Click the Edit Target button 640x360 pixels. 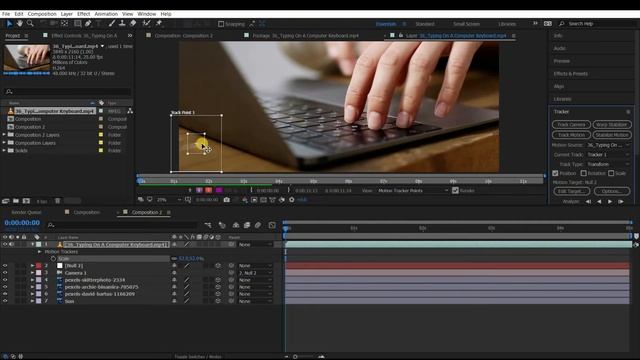click(x=571, y=191)
